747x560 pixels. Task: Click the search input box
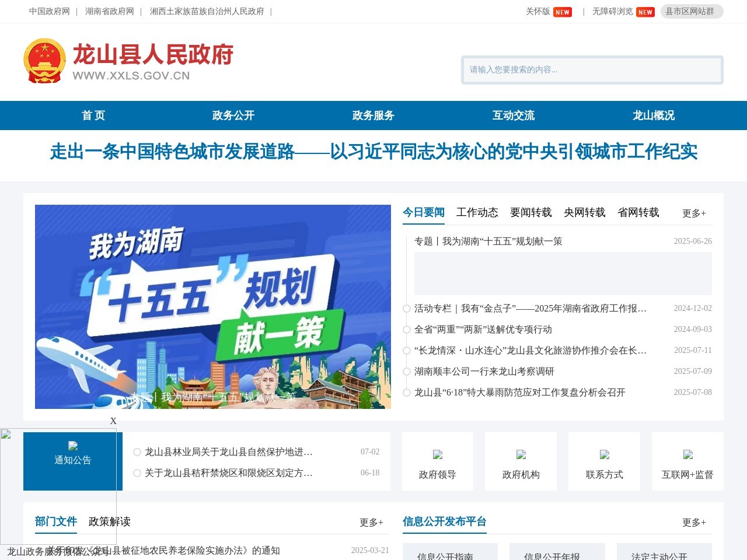point(592,70)
